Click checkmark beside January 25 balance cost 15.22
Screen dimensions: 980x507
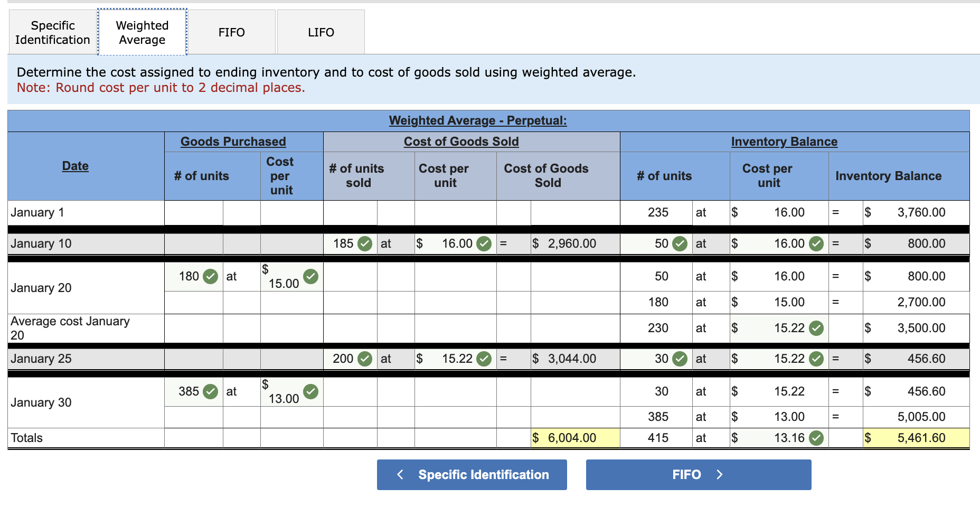coord(816,359)
